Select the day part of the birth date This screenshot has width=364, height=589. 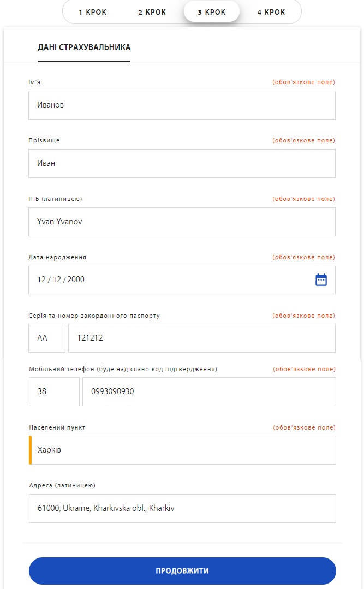point(41,279)
